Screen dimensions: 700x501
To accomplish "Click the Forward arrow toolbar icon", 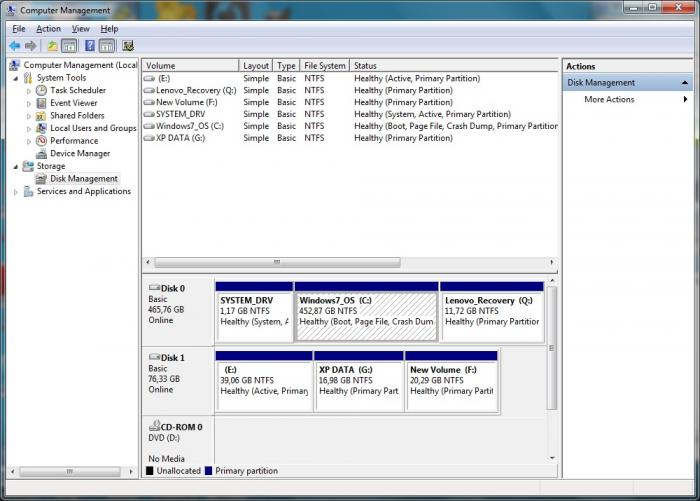I will pyautogui.click(x=30, y=46).
